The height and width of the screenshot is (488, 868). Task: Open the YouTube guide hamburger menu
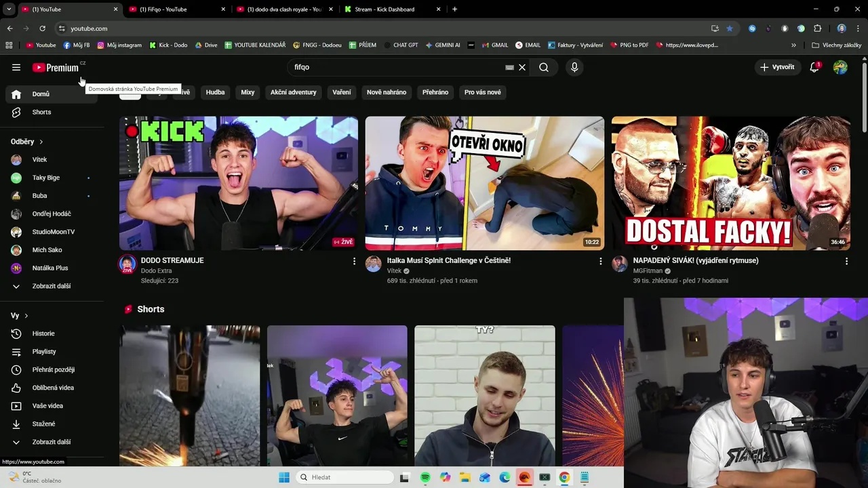[x=16, y=67]
